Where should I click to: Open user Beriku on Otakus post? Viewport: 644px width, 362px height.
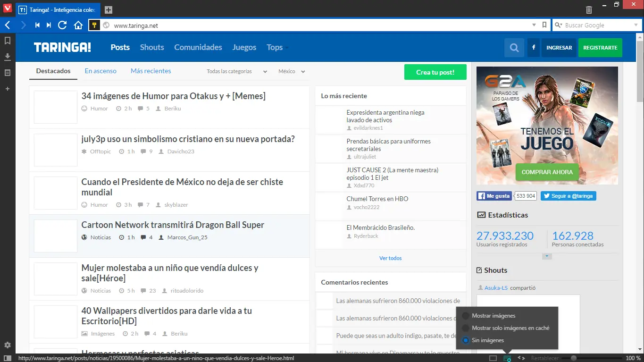(173, 109)
